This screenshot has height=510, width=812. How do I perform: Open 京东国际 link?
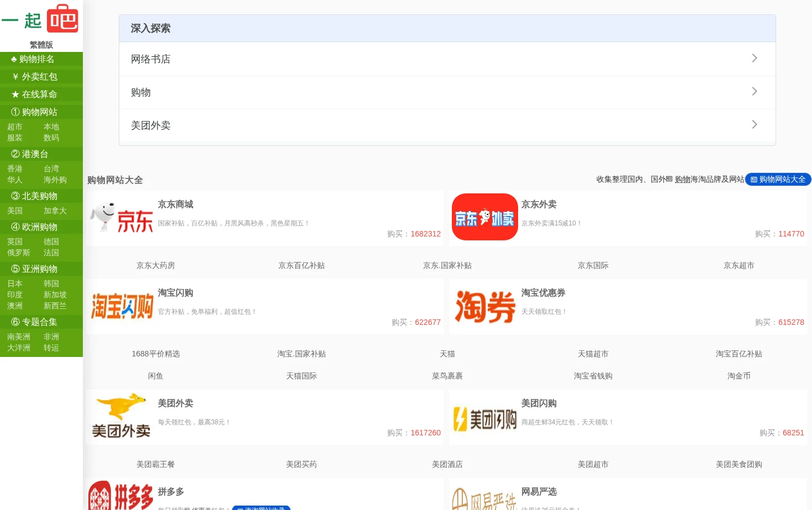(x=593, y=266)
